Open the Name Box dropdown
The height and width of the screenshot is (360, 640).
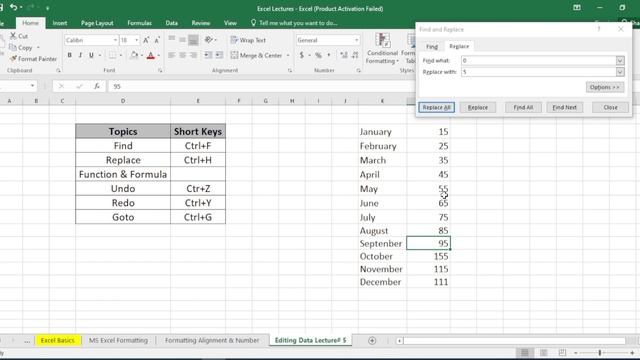click(32, 86)
